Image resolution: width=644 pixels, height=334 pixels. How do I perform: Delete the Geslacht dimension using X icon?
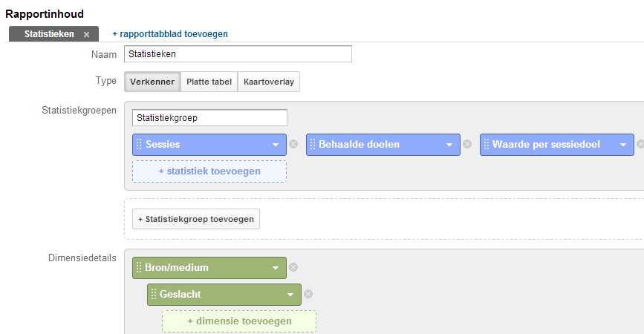[308, 294]
